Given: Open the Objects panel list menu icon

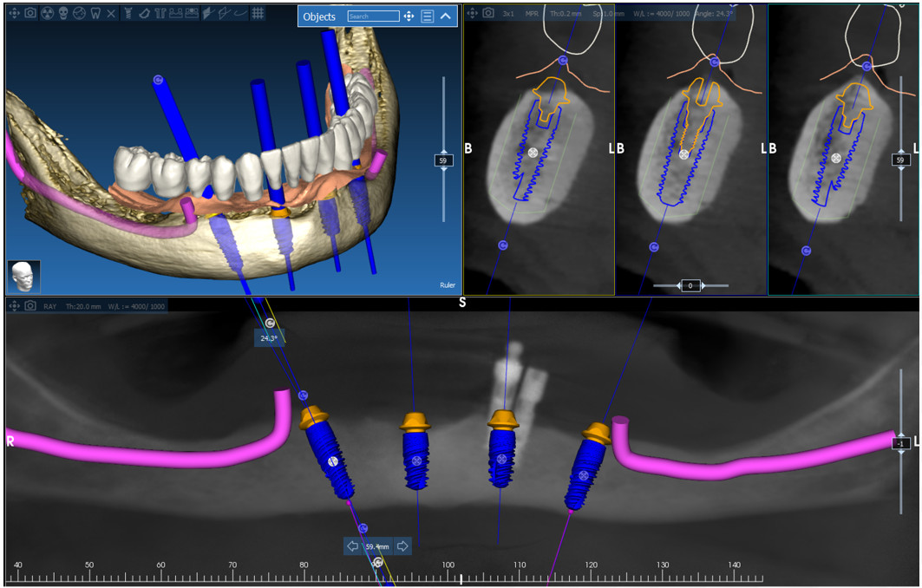Looking at the screenshot, I should coord(428,16).
